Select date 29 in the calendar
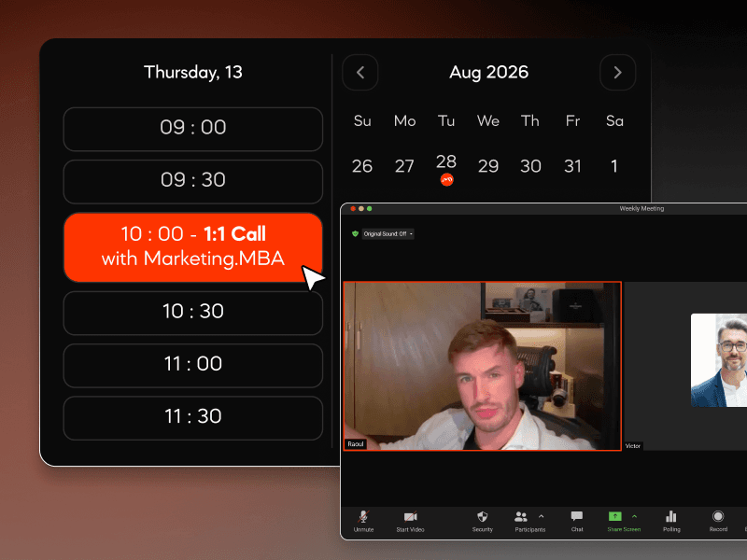Image resolution: width=747 pixels, height=560 pixels. pos(488,166)
